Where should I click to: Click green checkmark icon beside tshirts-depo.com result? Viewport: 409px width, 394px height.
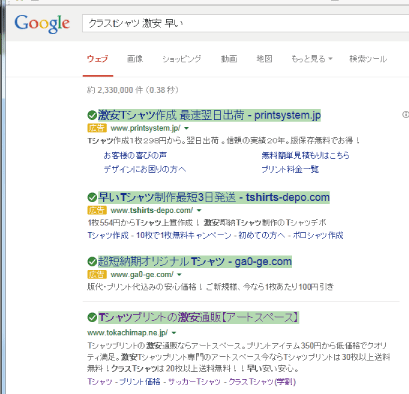click(92, 197)
